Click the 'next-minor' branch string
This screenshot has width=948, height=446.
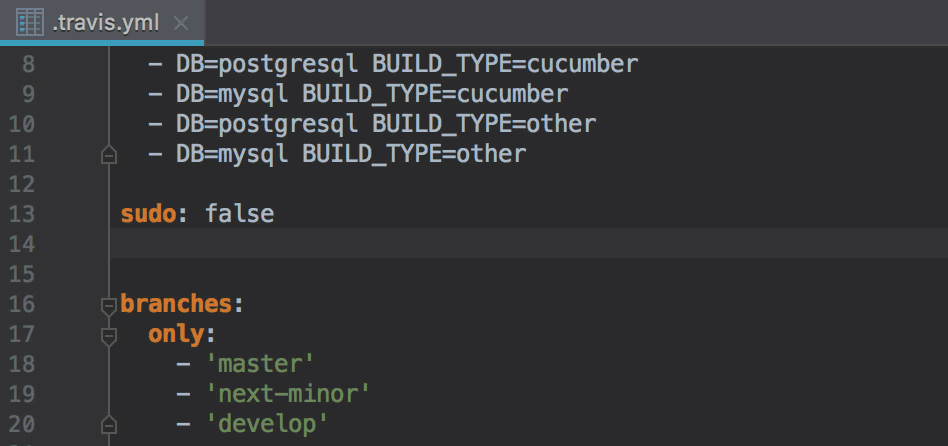[288, 395]
